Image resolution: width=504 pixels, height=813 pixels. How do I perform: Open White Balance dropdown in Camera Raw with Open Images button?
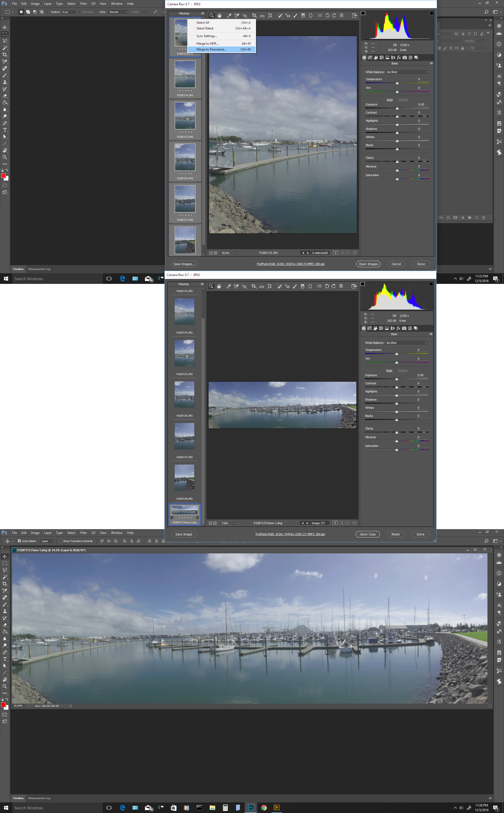click(x=407, y=72)
